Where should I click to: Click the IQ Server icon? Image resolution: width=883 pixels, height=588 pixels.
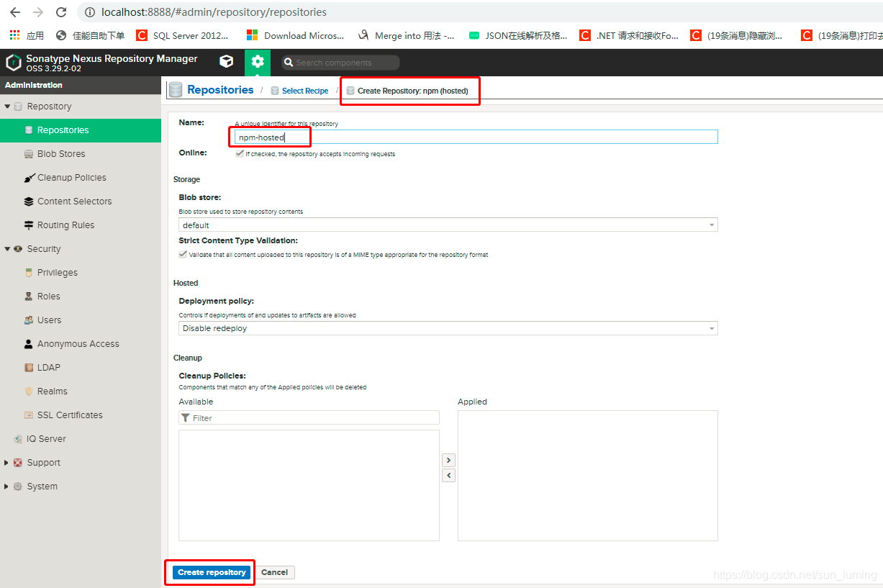tap(18, 439)
